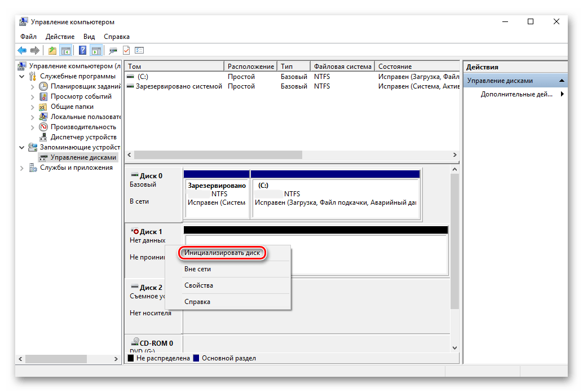Choose Свойства in the context menu

pos(228,285)
